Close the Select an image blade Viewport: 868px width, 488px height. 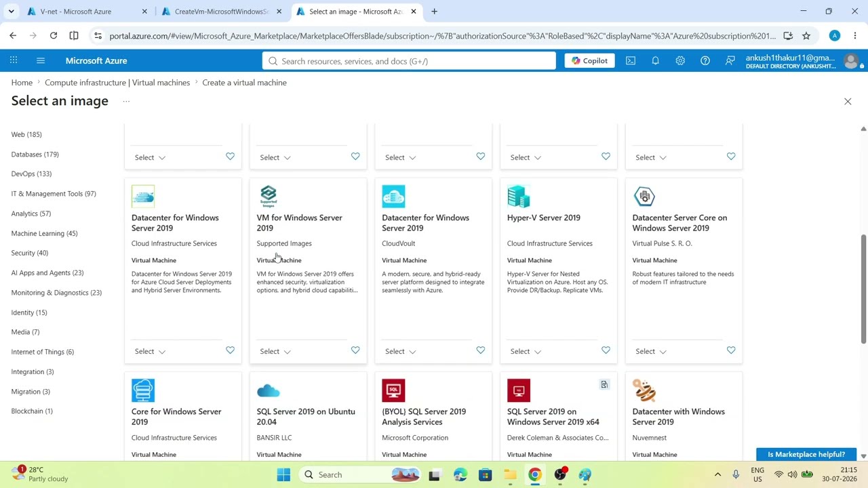pyautogui.click(x=848, y=101)
